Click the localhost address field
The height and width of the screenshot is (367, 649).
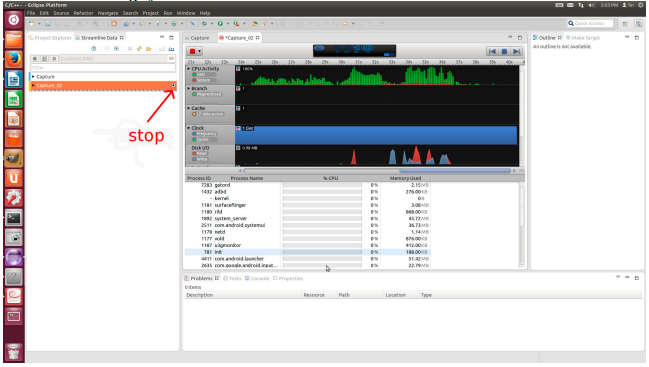pos(113,59)
